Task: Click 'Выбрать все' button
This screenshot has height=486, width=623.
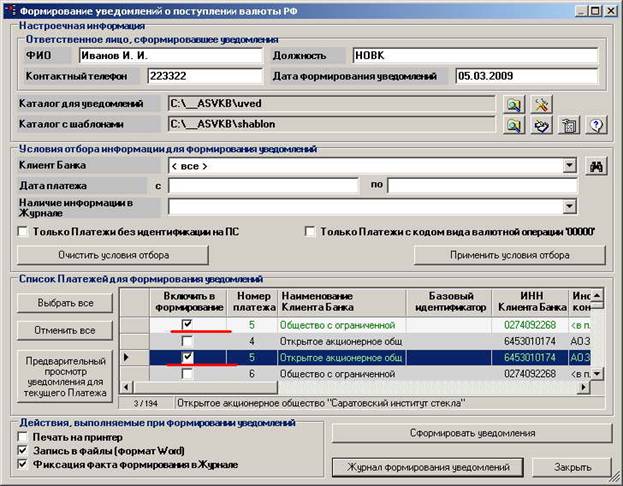Action: point(66,302)
